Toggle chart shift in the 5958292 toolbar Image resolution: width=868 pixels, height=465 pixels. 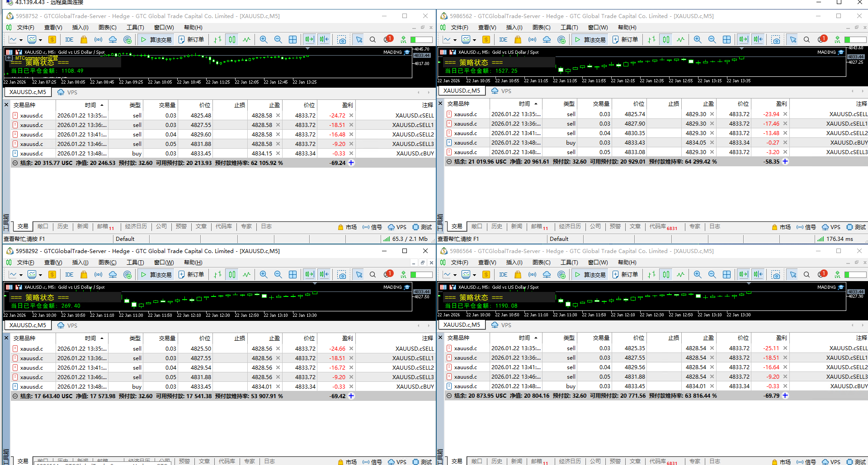pyautogui.click(x=324, y=275)
